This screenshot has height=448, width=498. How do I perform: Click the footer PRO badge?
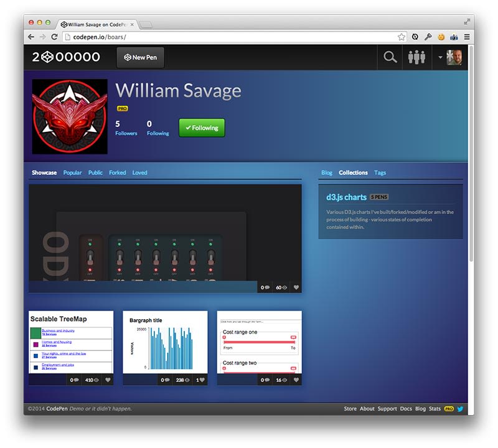tap(449, 409)
